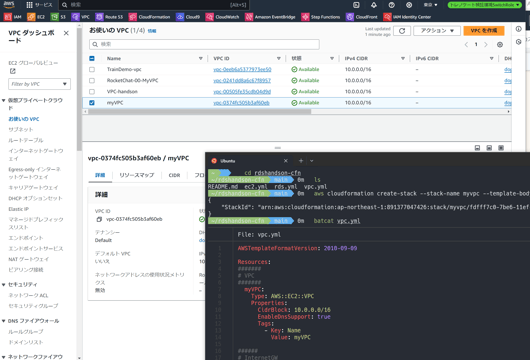Open IAM Identity Center shortcut

point(407,17)
